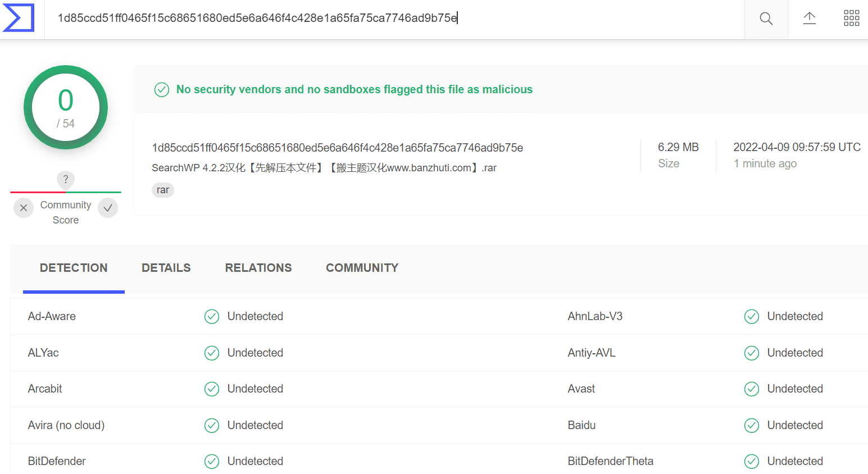This screenshot has height=474, width=868.
Task: Open the apps grid menu icon
Action: point(851,19)
